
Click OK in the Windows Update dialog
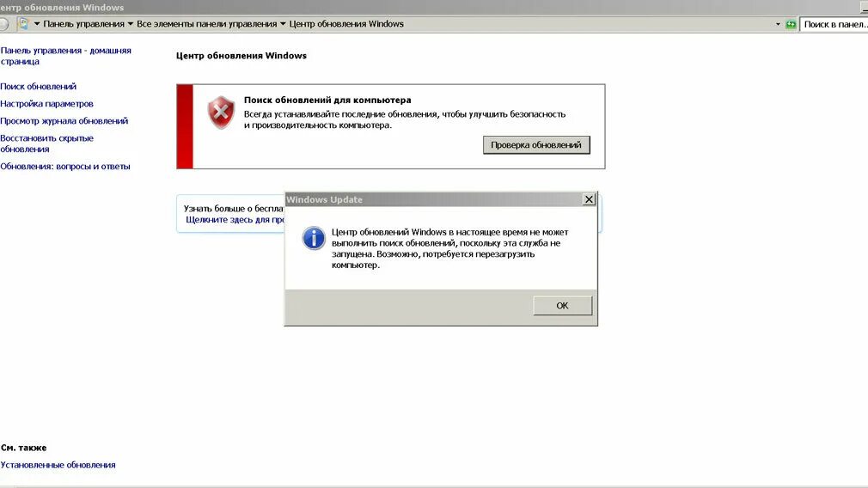[562, 305]
